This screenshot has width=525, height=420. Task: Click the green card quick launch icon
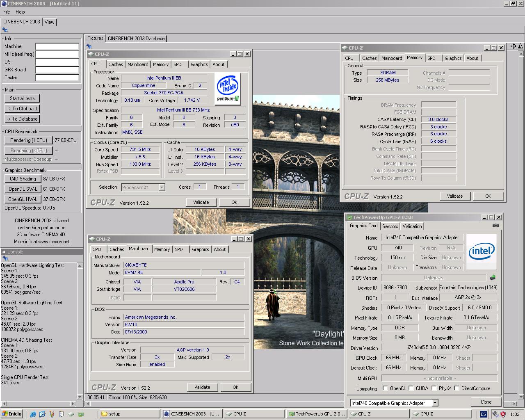point(81,414)
